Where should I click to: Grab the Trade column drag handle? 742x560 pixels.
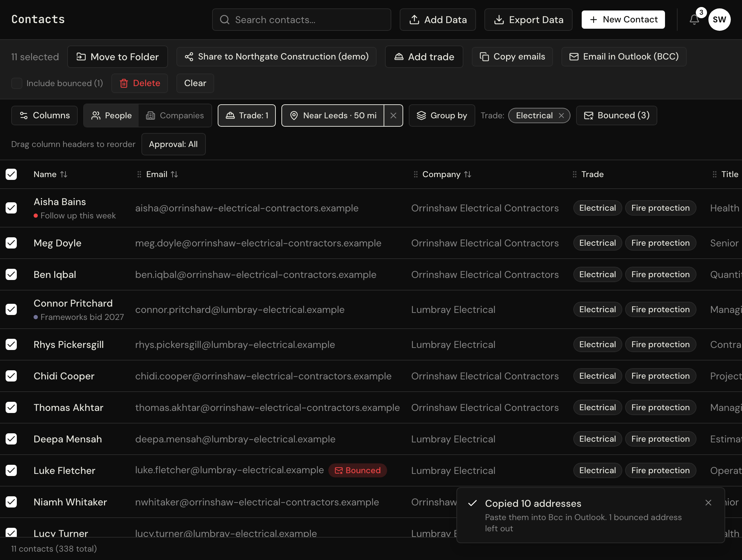coord(574,174)
